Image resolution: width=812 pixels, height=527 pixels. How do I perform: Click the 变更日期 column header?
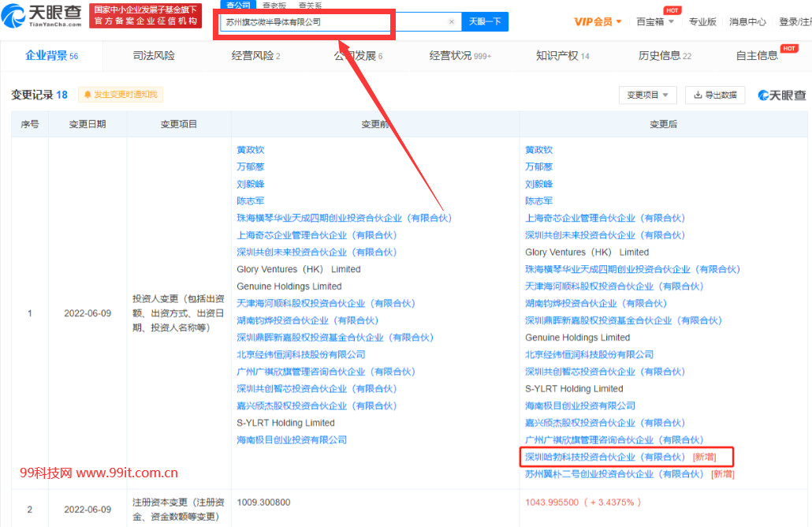(88, 125)
